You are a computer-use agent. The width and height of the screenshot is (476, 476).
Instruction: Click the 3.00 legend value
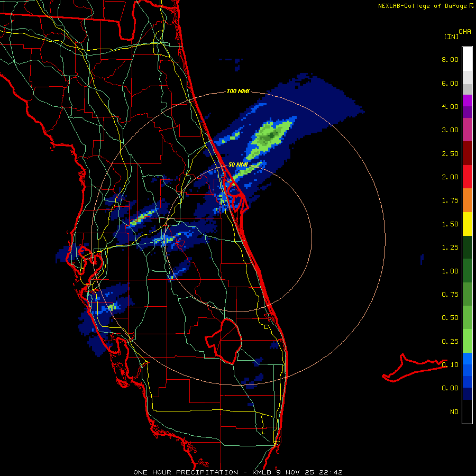coord(450,130)
